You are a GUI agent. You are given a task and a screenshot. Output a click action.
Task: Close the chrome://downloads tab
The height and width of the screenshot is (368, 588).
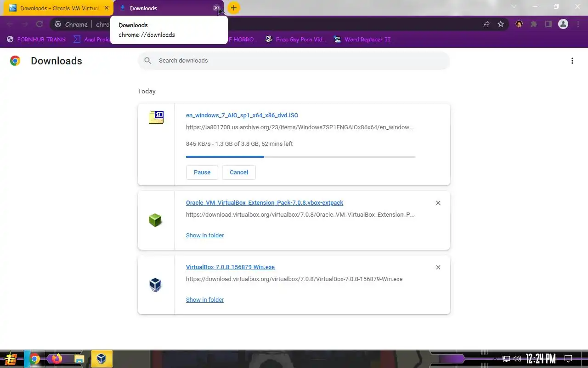pos(216,8)
